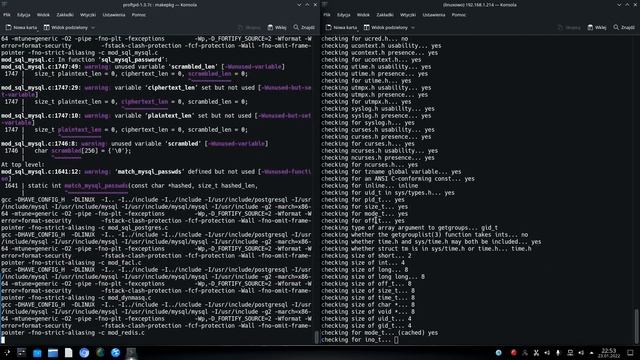Open Ustawienia menu in right Konsola window
Screen dimensions: 640x360
(x=434, y=15)
